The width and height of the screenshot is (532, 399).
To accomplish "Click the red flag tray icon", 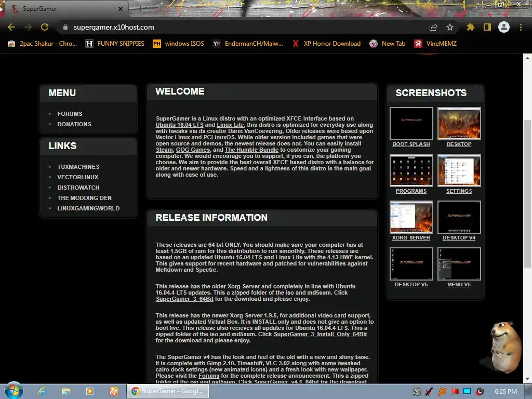I will [x=455, y=392].
